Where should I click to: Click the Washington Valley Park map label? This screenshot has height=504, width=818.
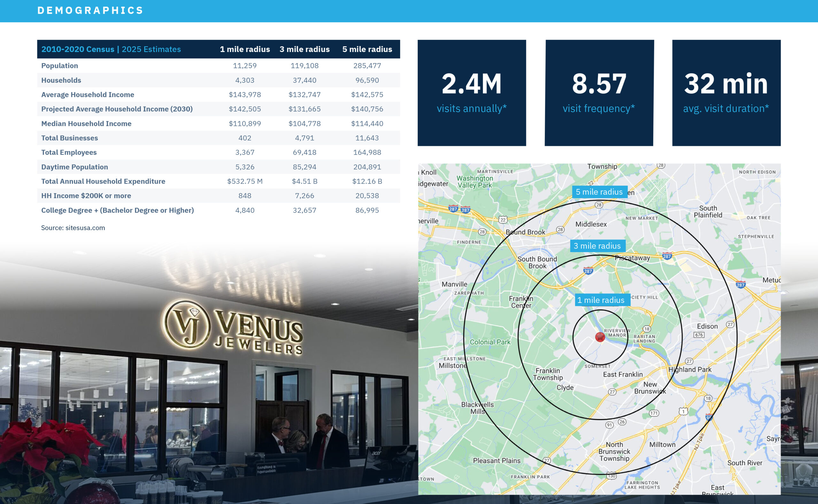(x=475, y=182)
